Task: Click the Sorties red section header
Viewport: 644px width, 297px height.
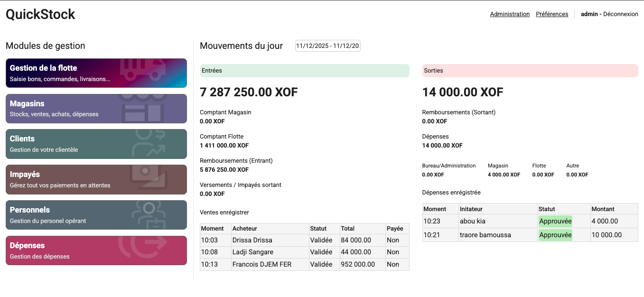Action: coord(530,71)
